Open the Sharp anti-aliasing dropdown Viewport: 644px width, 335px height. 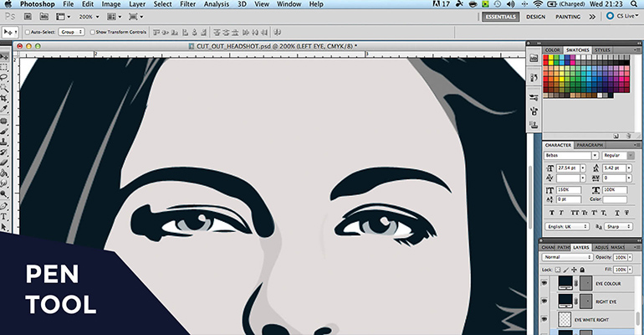click(x=618, y=226)
